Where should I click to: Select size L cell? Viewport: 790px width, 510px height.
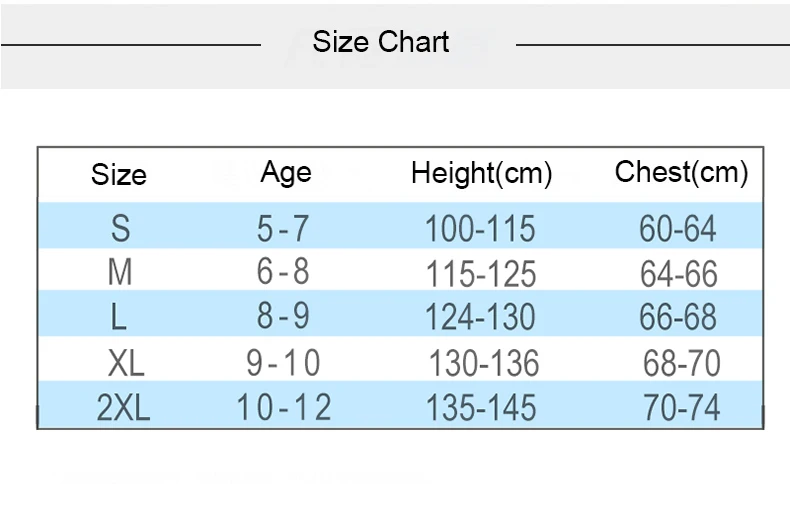(118, 317)
